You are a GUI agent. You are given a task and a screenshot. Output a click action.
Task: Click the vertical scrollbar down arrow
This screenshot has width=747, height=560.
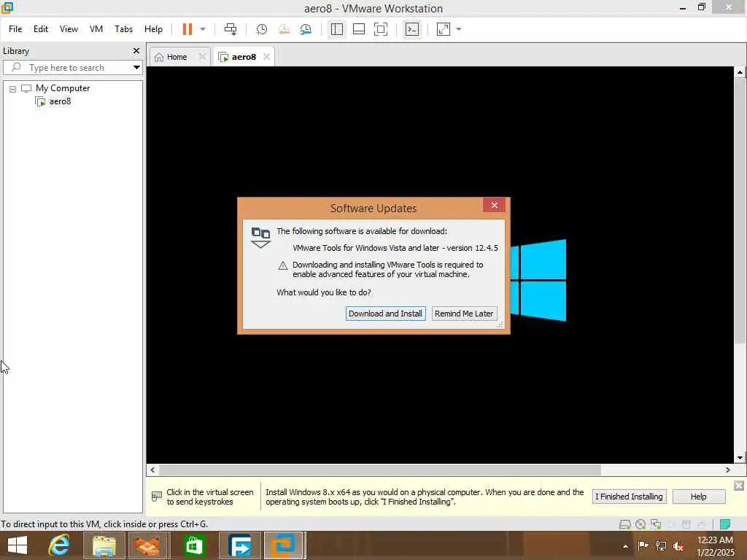click(740, 458)
